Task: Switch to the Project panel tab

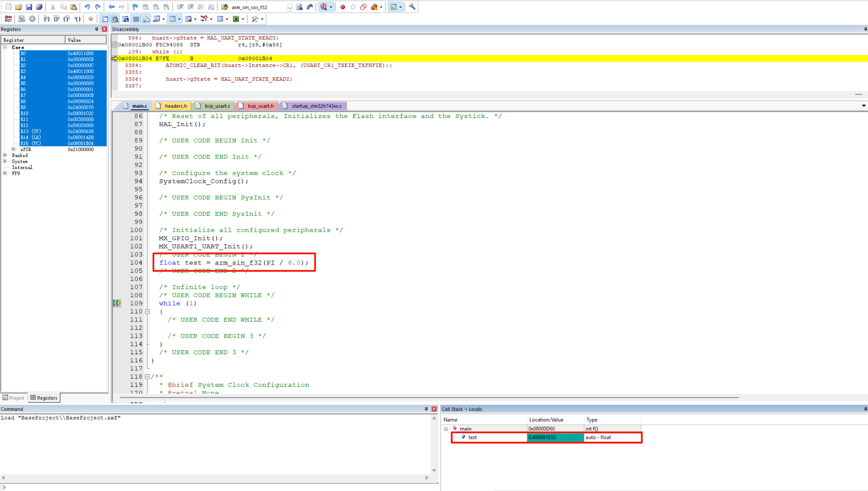Action: pyautogui.click(x=13, y=398)
